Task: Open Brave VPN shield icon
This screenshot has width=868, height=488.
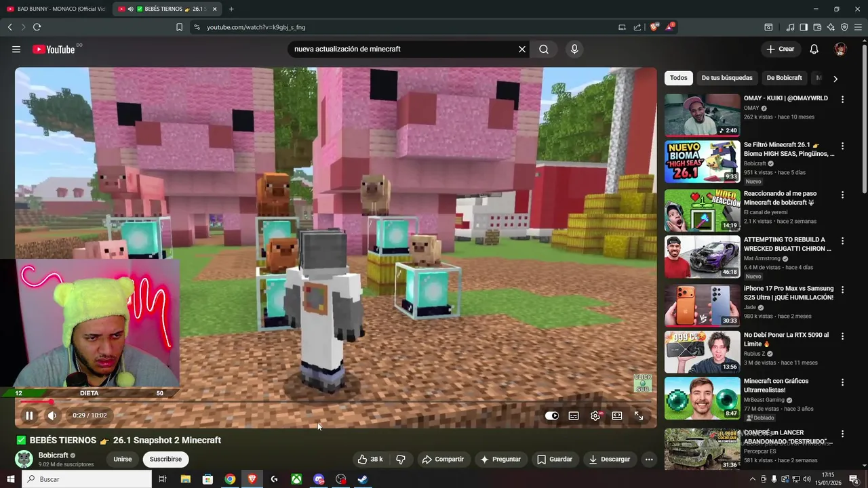Action: pos(844,27)
